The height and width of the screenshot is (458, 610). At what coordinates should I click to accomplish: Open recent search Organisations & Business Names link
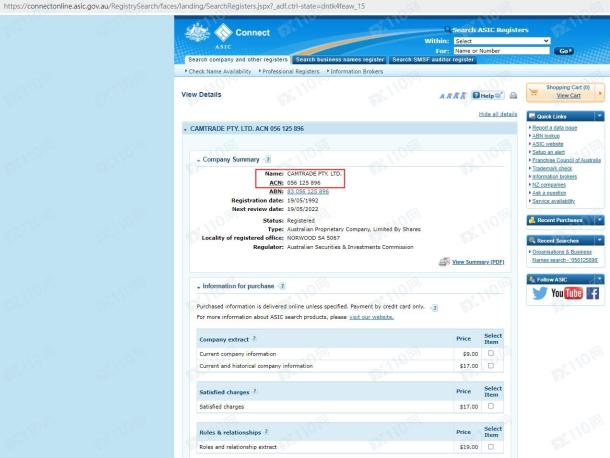click(x=564, y=256)
